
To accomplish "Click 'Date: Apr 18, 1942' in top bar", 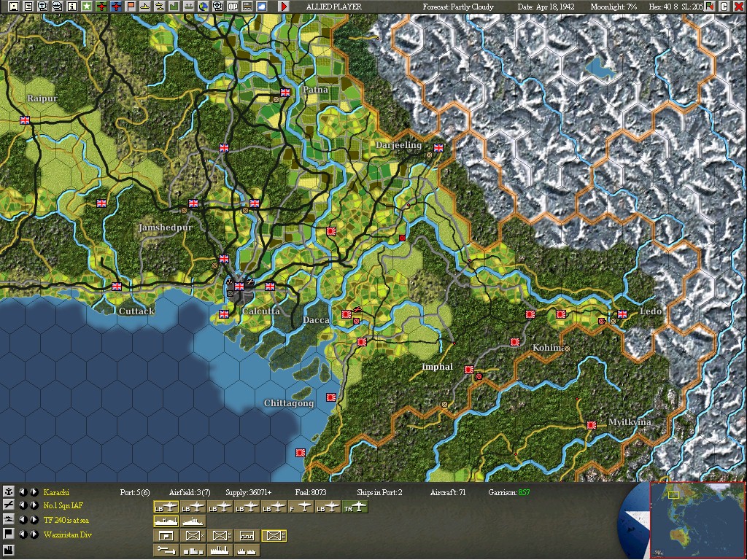I will [x=546, y=7].
